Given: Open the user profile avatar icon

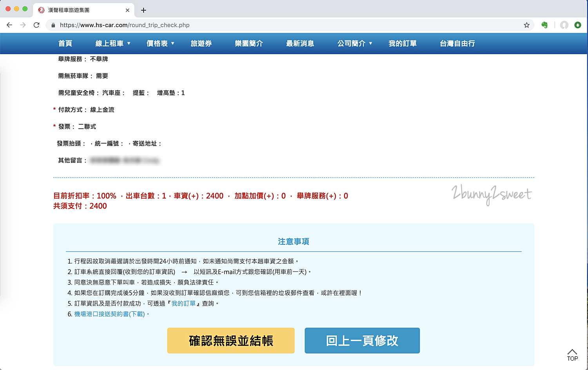Looking at the screenshot, I should pyautogui.click(x=564, y=25).
